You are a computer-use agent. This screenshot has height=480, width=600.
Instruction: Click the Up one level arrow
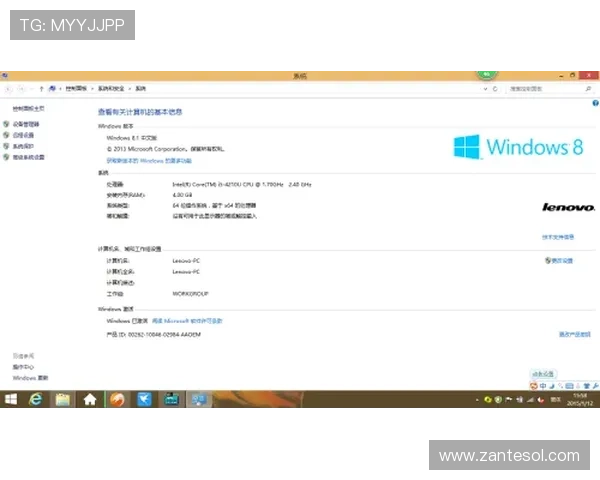pos(41,89)
